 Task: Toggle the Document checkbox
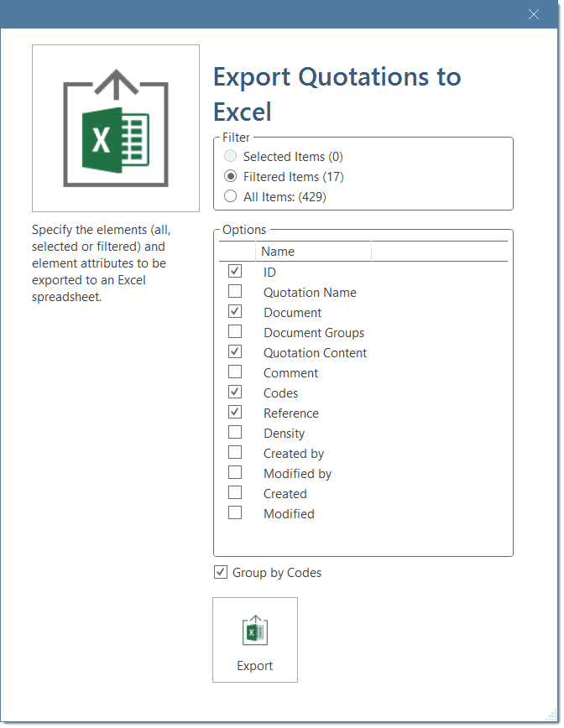pos(235,311)
